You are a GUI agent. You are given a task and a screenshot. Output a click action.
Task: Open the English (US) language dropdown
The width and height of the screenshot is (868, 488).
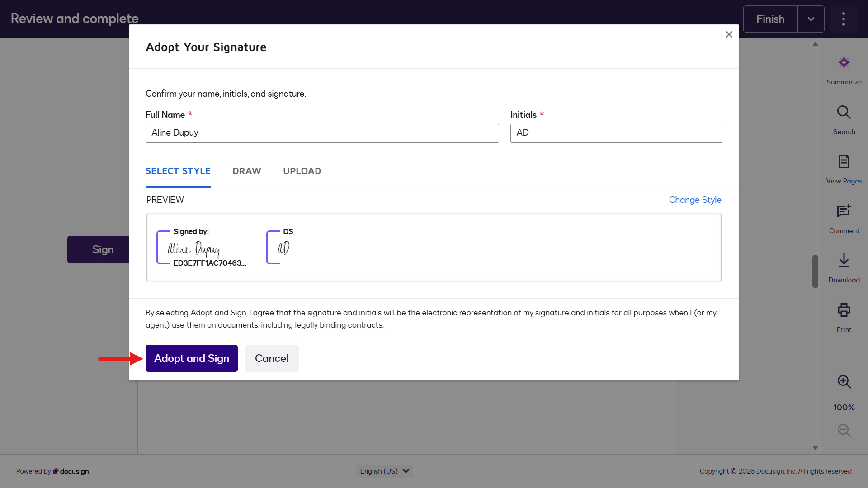point(384,471)
